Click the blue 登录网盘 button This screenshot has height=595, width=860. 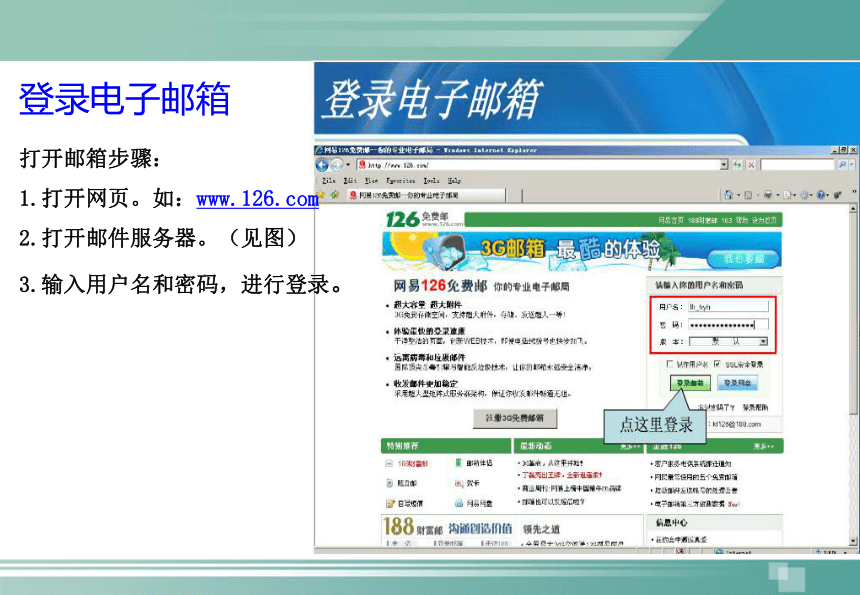click(x=738, y=383)
